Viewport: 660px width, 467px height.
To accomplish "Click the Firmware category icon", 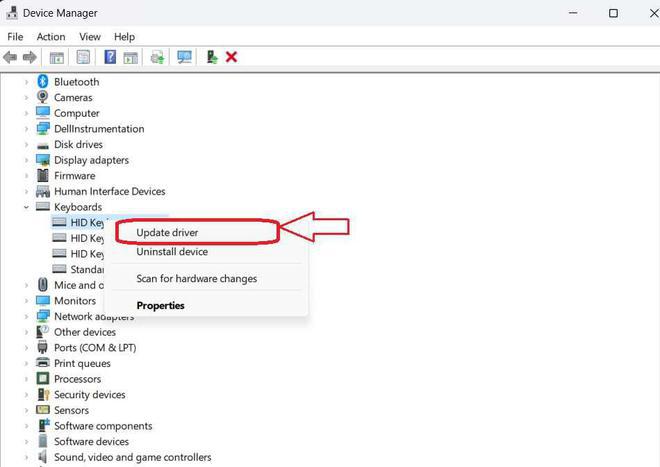I will click(x=43, y=175).
